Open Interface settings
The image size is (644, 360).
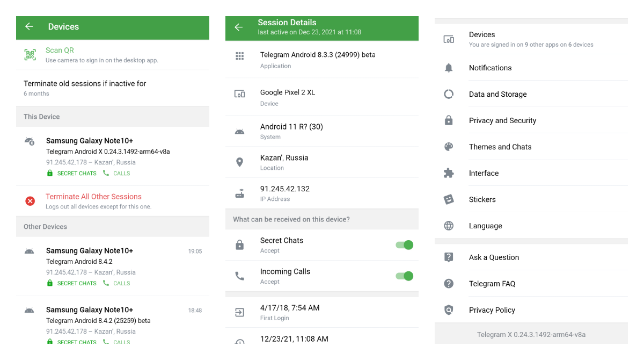tap(531, 173)
